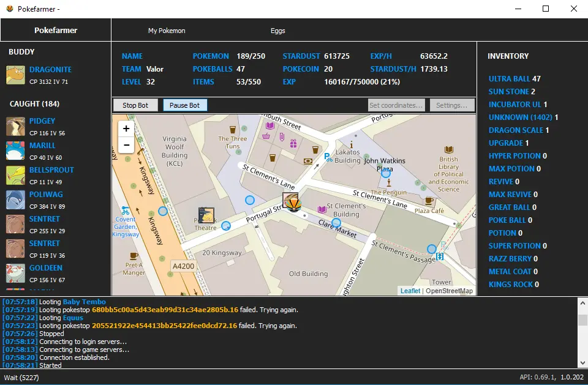Click the pokestop circle at John Watkins Plaza
This screenshot has width=588, height=385.
tap(386, 173)
